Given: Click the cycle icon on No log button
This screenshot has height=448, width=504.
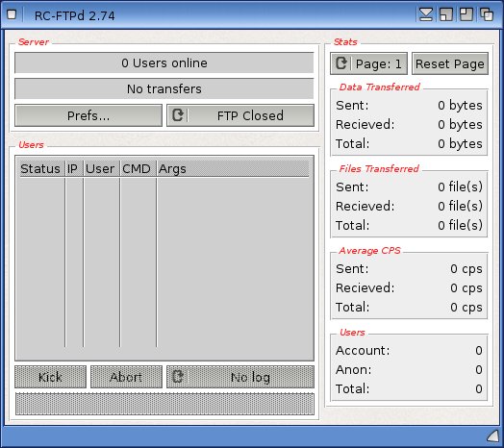Looking at the screenshot, I should (x=178, y=376).
